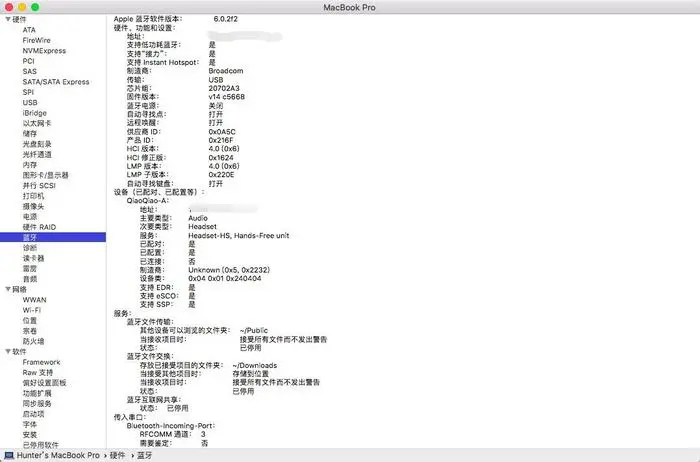Open the 硬件 RAID sidebar item
Image resolution: width=700 pixels, height=462 pixels.
pyautogui.click(x=39, y=227)
